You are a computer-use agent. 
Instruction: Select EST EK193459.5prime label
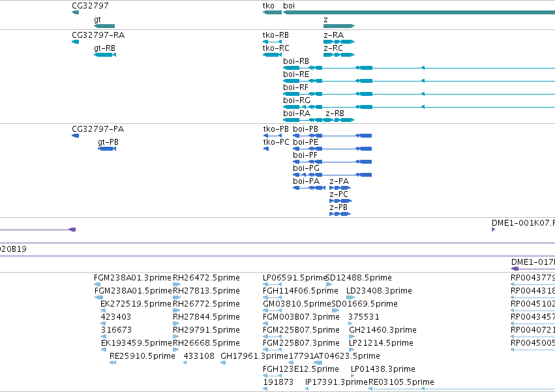pyautogui.click(x=136, y=343)
